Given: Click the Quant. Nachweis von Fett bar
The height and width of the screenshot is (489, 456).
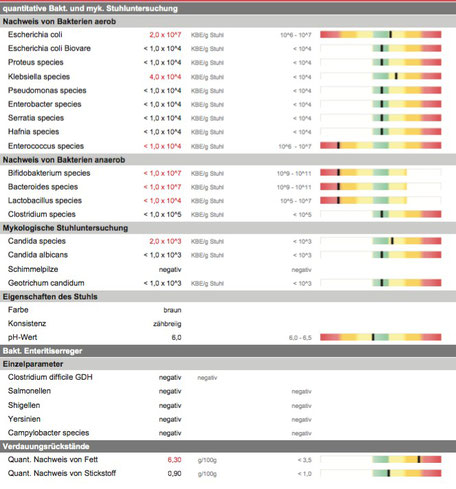Looking at the screenshot, I should [381, 460].
